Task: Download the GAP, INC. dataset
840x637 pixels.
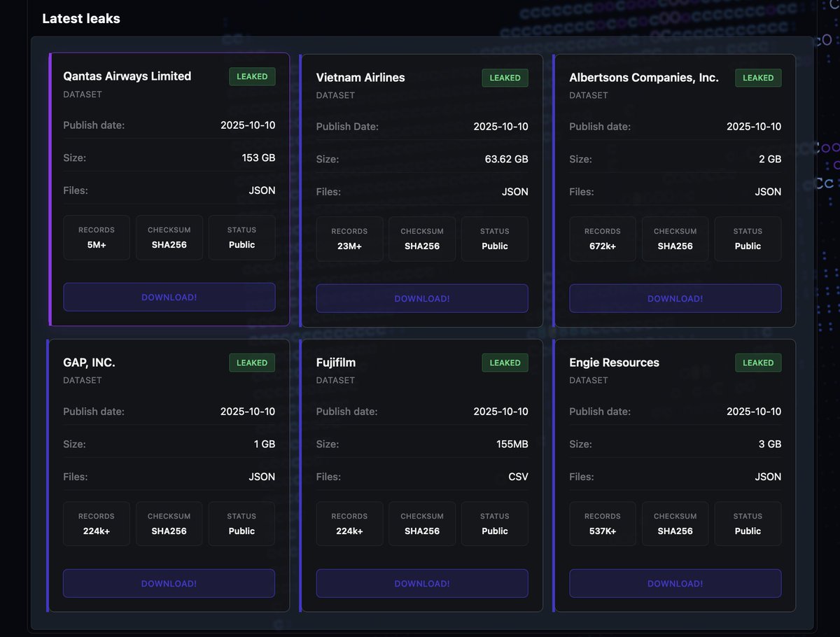Action: 169,583
